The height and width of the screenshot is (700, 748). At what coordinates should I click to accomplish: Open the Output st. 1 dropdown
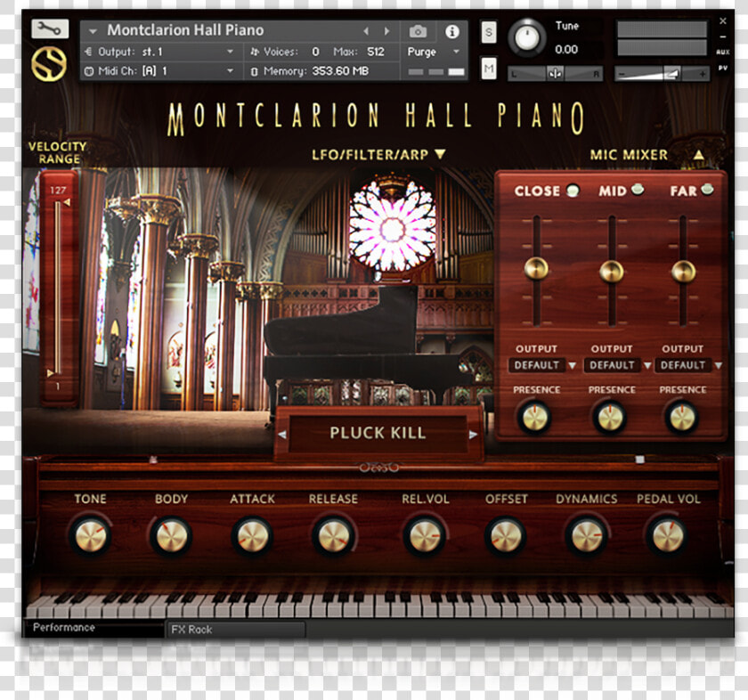point(230,51)
